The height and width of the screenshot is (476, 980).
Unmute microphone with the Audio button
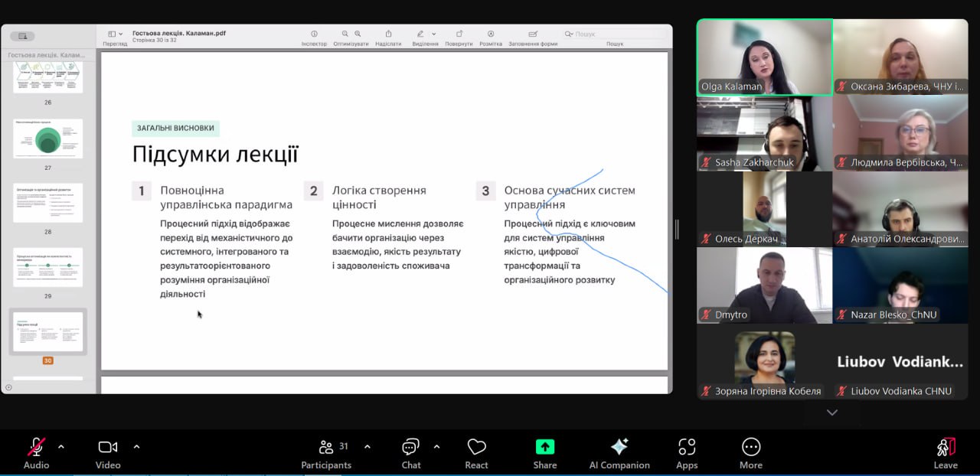click(36, 454)
